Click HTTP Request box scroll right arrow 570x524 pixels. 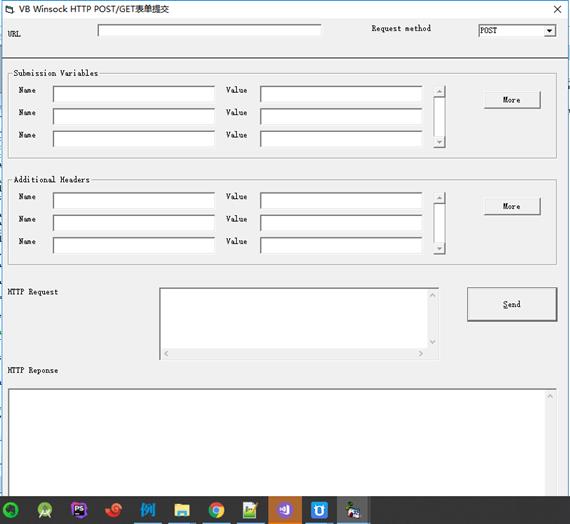tap(421, 353)
